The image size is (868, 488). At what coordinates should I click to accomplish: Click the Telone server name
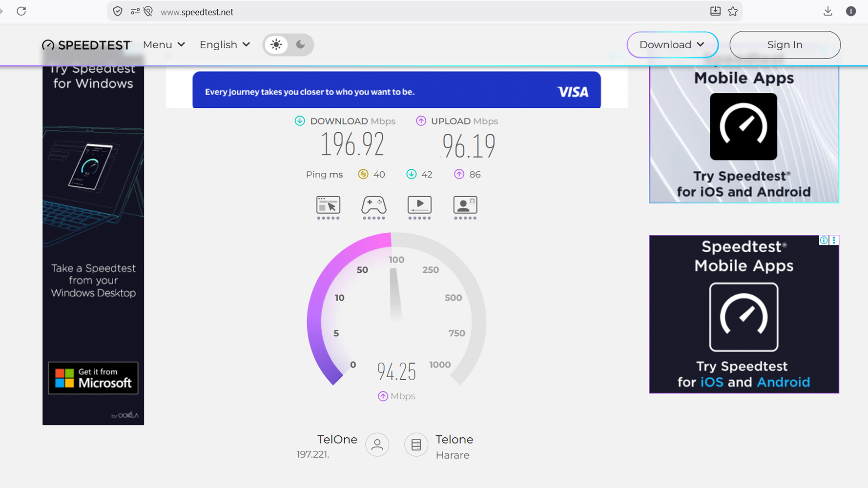tap(455, 440)
